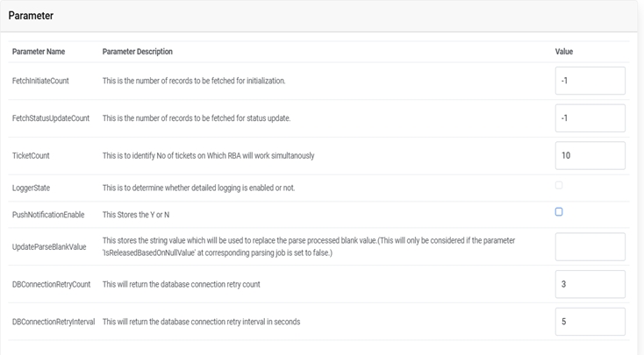
Task: Enable the PushNotificationEnable checkbox
Action: [559, 212]
